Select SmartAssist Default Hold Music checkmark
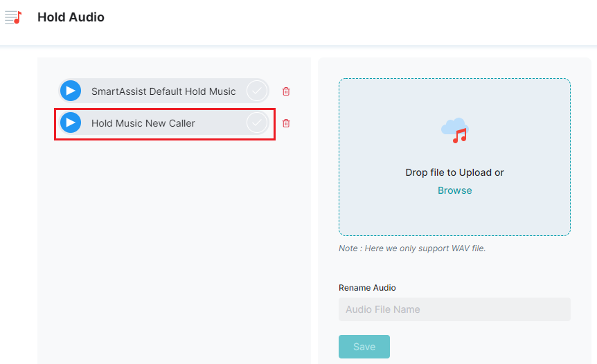This screenshot has height=364, width=597. point(257,91)
